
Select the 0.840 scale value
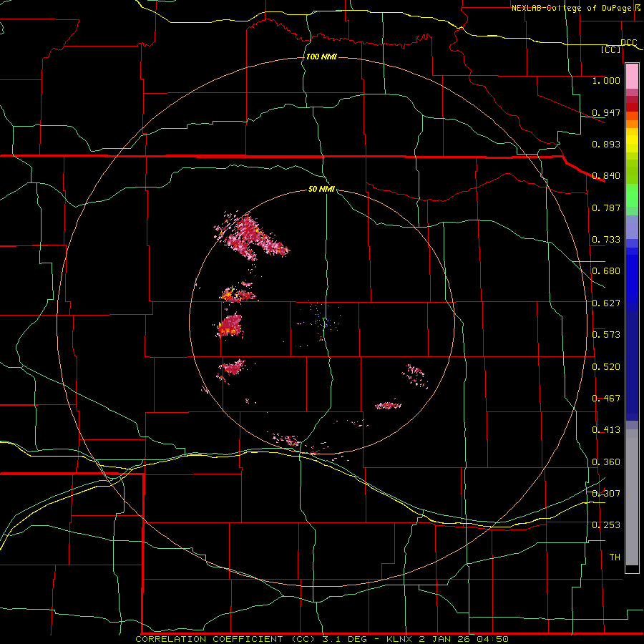(606, 176)
